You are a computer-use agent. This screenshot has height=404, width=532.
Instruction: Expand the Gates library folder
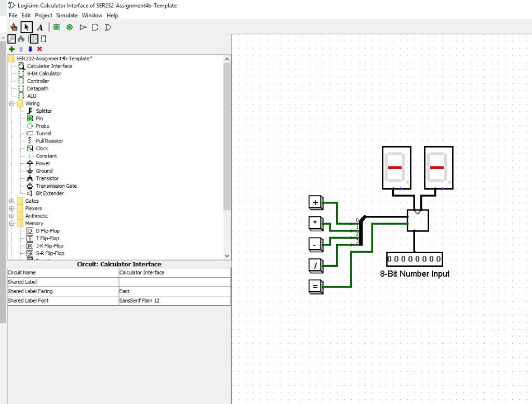(11, 201)
